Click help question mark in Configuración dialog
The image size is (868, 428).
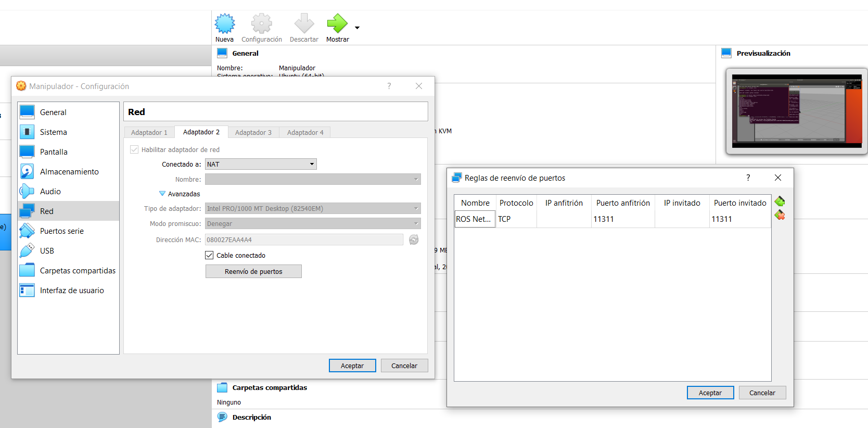point(389,86)
